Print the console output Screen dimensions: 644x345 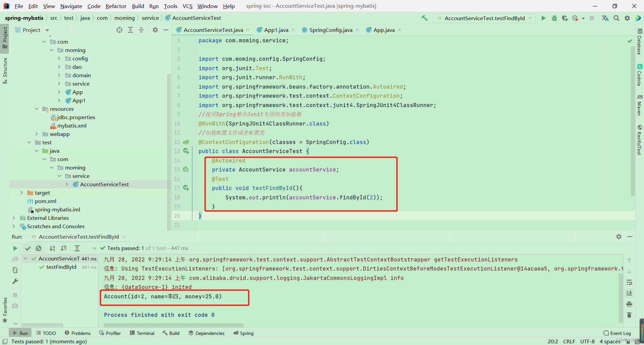(x=629, y=304)
